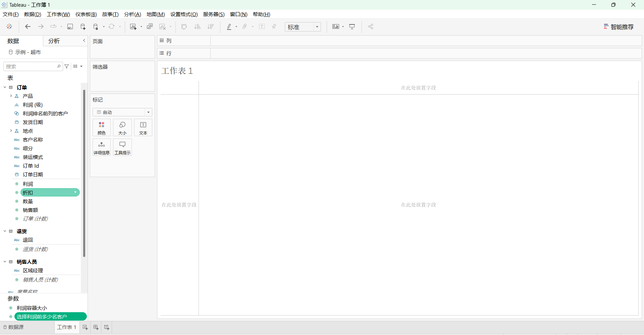Click the new worksheet tab icon
This screenshot has width=644, height=335.
(x=85, y=327)
